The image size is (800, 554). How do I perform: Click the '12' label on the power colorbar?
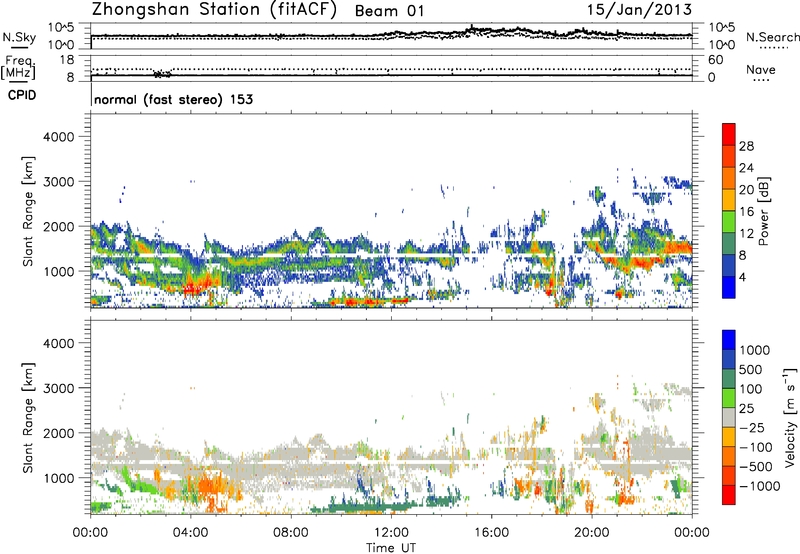[x=746, y=234]
